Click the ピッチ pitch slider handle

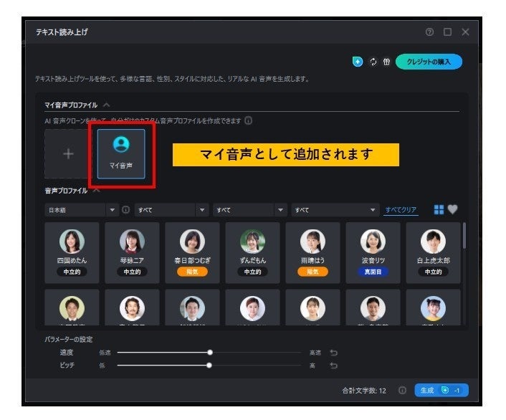click(x=209, y=365)
